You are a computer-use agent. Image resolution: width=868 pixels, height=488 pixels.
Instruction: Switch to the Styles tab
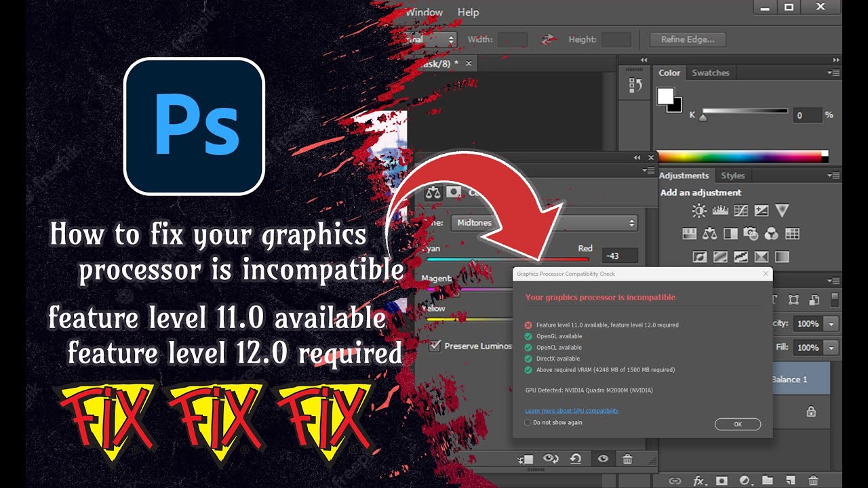[733, 176]
